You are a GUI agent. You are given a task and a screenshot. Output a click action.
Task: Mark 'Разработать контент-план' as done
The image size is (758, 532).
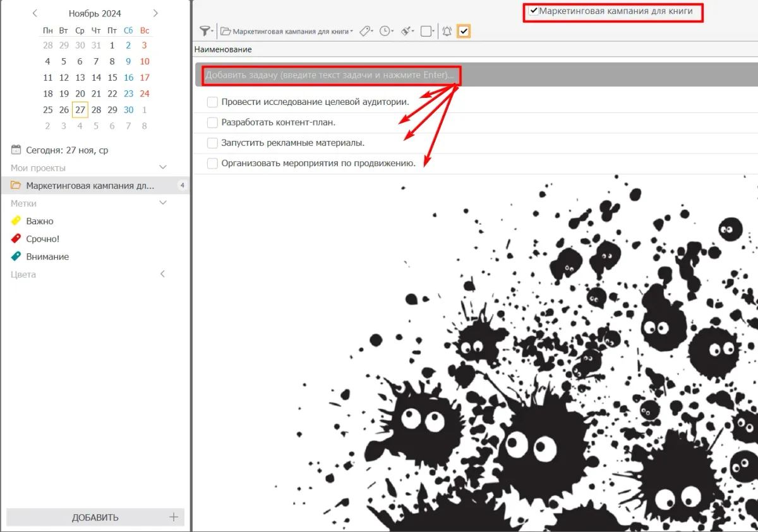pos(212,123)
